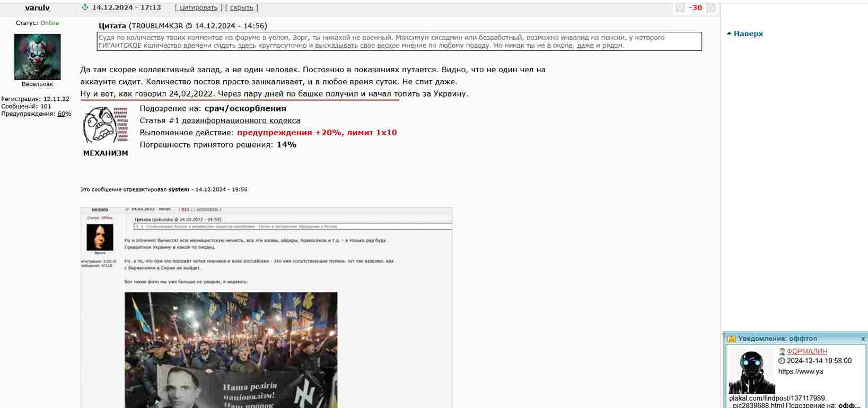Close the Уведомление: оффтоп popup
Image resolution: width=868 pixels, height=408 pixels.
[x=863, y=338]
